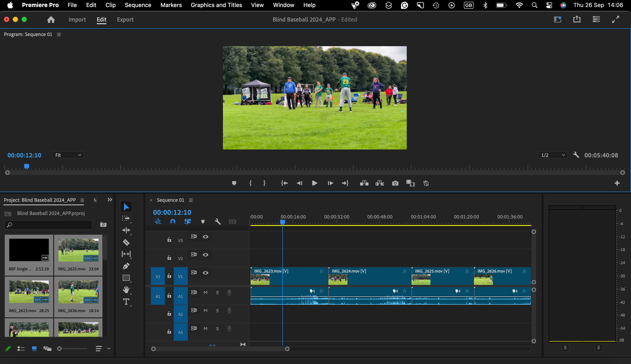The image size is (631, 364).
Task: Open sort icons dropdown arrow
Action: pos(109,348)
